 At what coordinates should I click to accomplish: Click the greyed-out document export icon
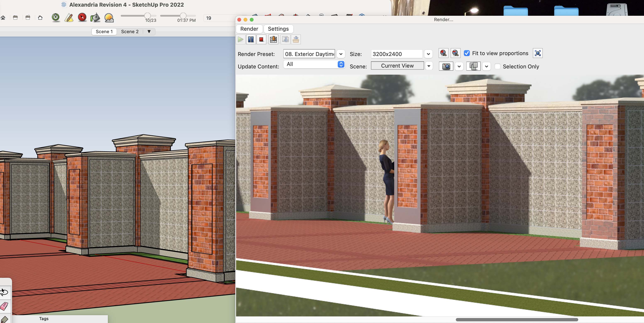[x=285, y=39]
